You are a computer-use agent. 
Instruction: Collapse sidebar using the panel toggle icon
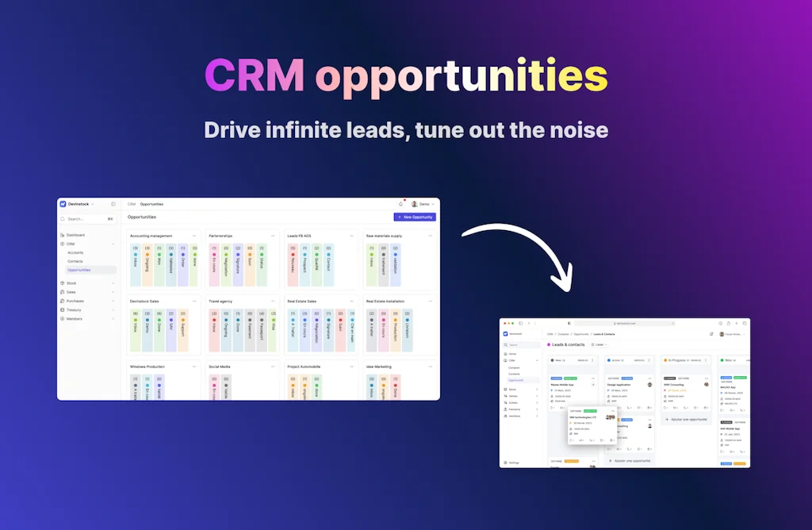(x=113, y=204)
